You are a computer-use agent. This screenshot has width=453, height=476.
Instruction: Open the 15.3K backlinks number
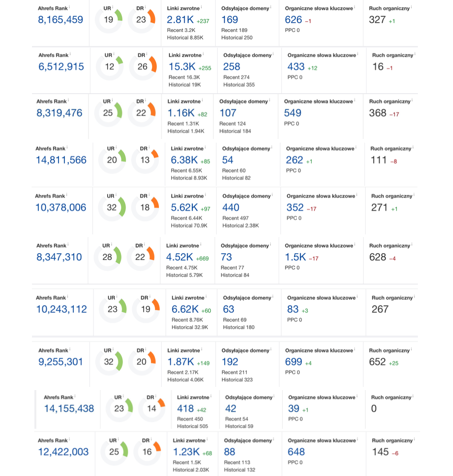(182, 67)
